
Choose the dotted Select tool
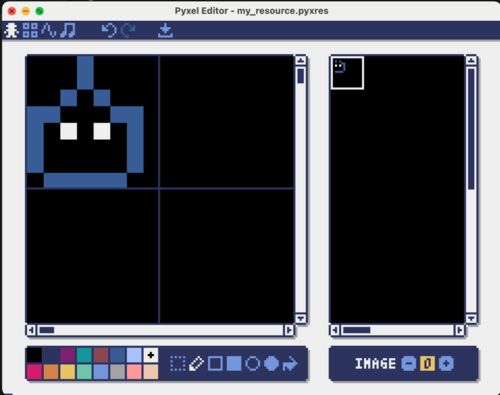tap(178, 363)
